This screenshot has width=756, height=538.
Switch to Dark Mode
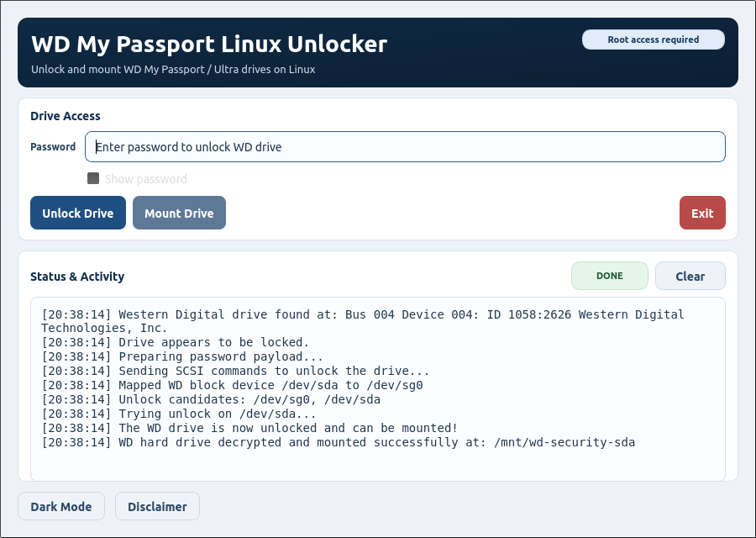click(x=61, y=506)
